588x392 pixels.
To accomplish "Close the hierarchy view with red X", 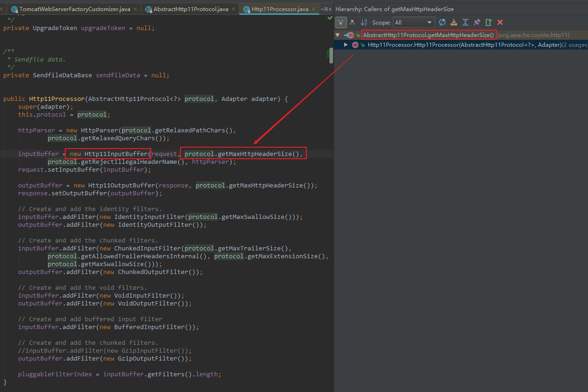I will click(x=500, y=22).
